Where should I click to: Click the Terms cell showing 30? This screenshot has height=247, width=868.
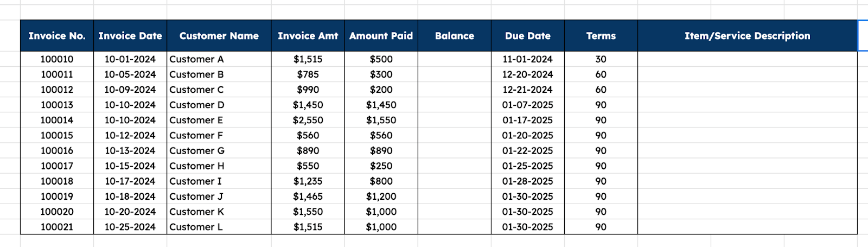coord(601,59)
